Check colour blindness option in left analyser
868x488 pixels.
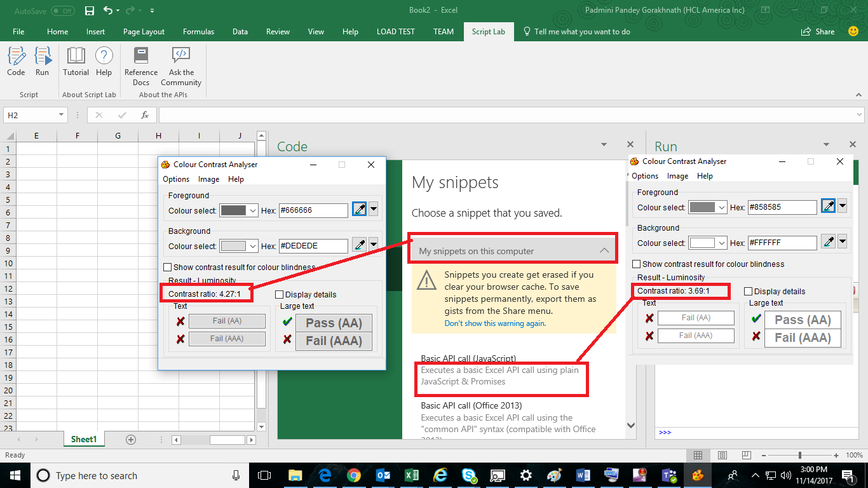point(168,268)
